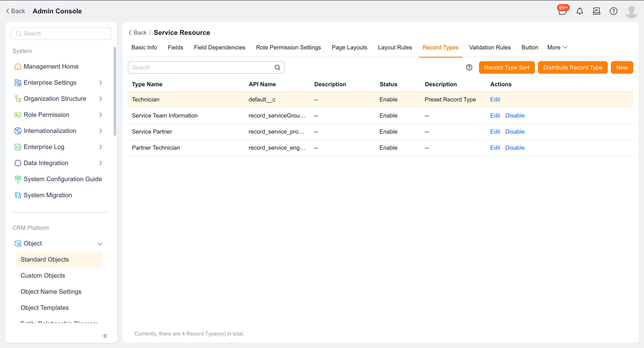644x348 pixels.
Task: Edit the Service Team Information record type
Action: tap(495, 115)
